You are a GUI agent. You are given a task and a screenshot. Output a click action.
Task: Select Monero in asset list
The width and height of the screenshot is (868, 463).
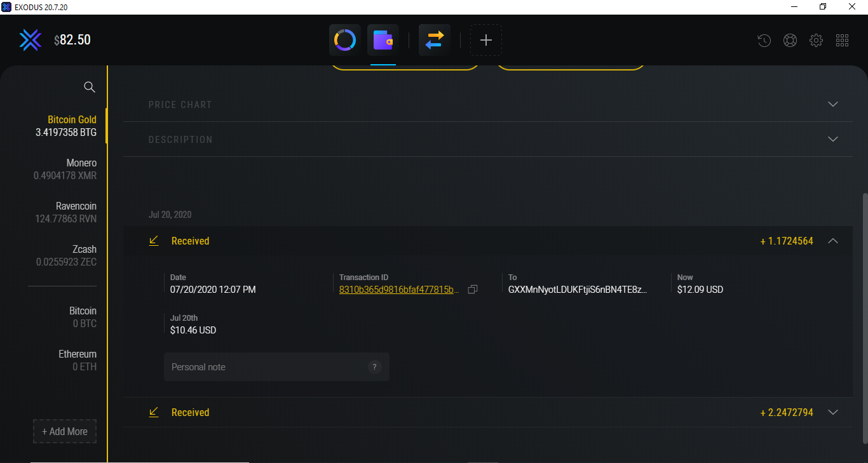(x=81, y=163)
